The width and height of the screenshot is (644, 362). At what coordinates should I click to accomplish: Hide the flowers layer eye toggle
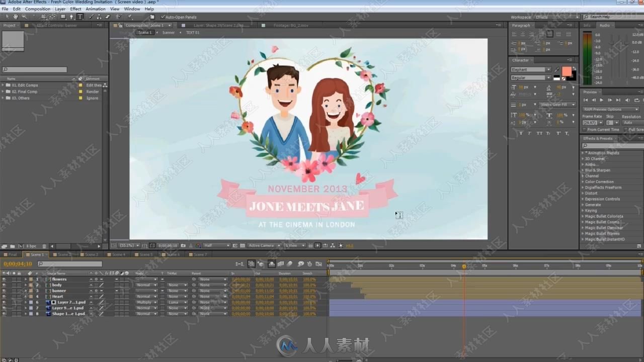4,279
